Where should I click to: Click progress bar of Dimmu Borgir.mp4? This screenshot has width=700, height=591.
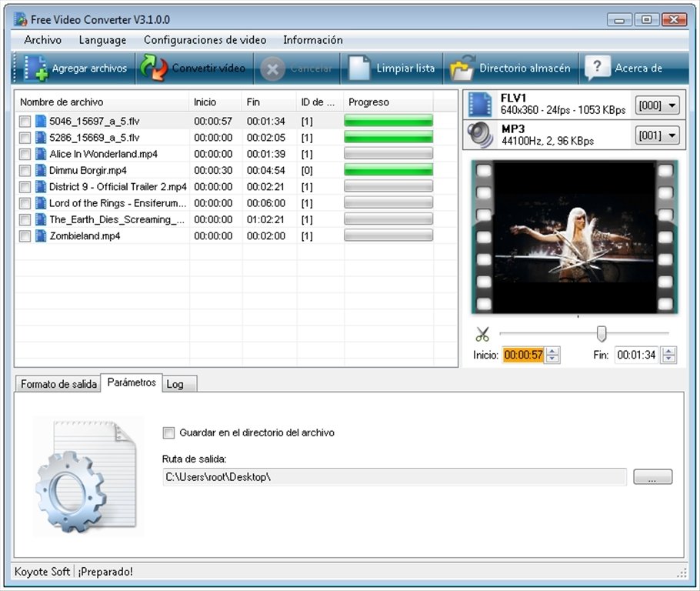pos(388,170)
